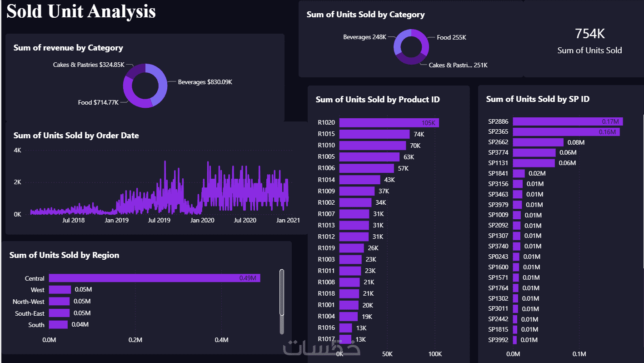
Task: Click the Food $714.77K label
Action: pos(98,102)
